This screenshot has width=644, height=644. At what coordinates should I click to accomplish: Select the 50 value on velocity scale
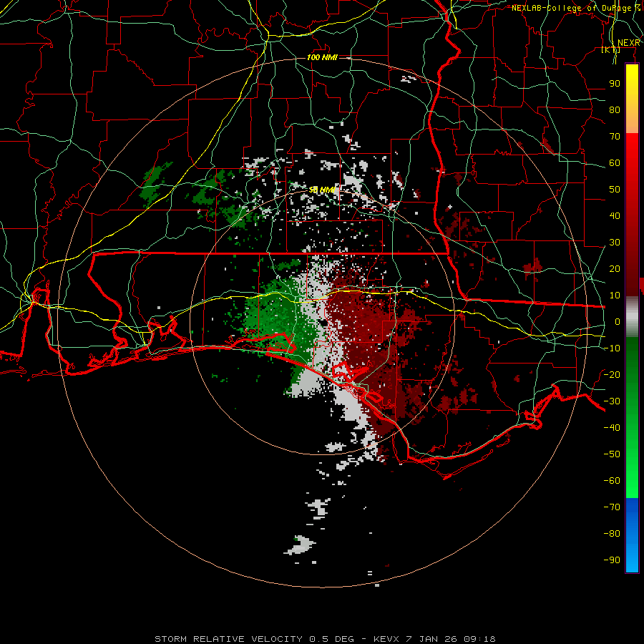tap(615, 190)
